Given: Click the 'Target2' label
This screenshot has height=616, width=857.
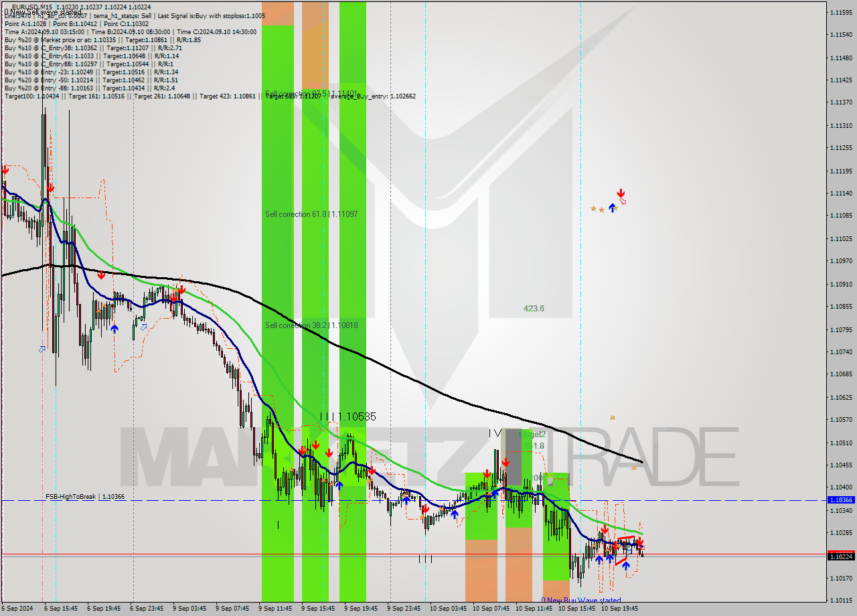Looking at the screenshot, I should pyautogui.click(x=532, y=435).
